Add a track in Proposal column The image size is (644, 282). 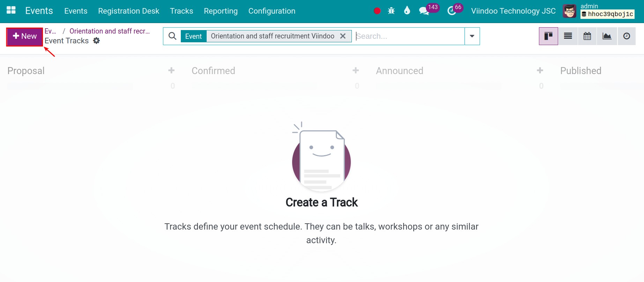pyautogui.click(x=171, y=71)
